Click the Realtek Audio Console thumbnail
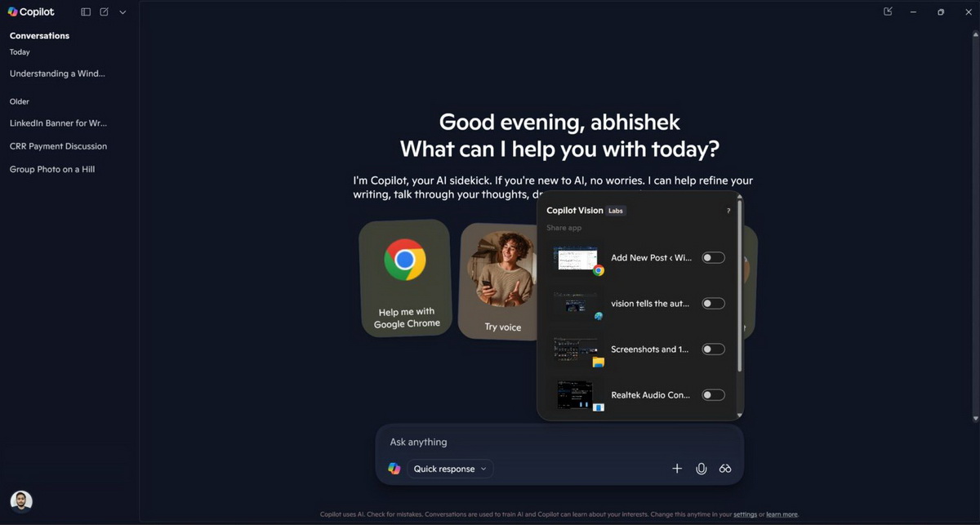The width and height of the screenshot is (980, 525). click(x=577, y=396)
